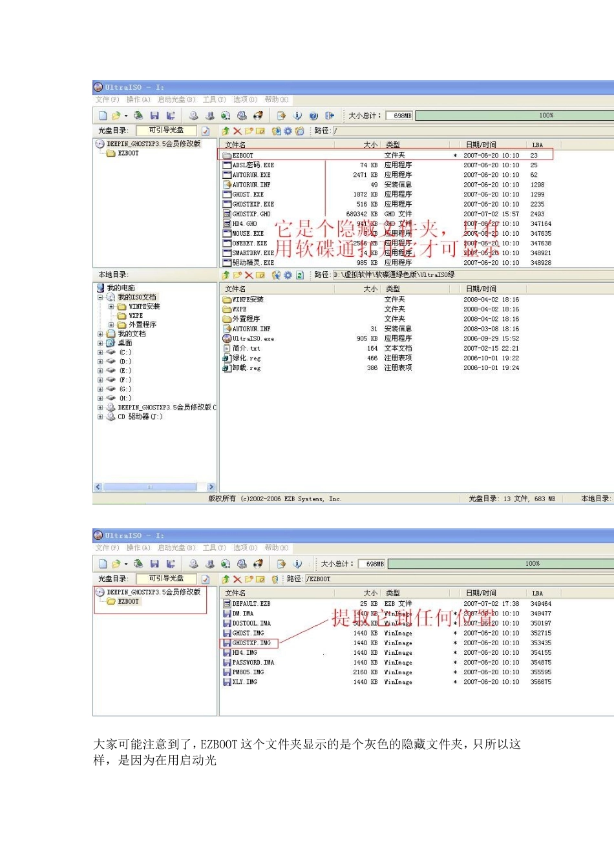Click Up-folder icon in local pane toolbar
614x868 pixels.
226,275
